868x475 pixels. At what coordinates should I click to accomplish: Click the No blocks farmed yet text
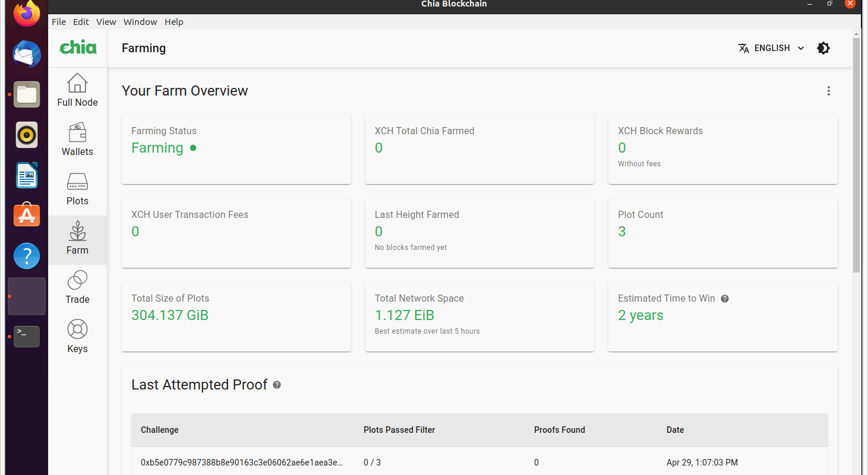411,248
